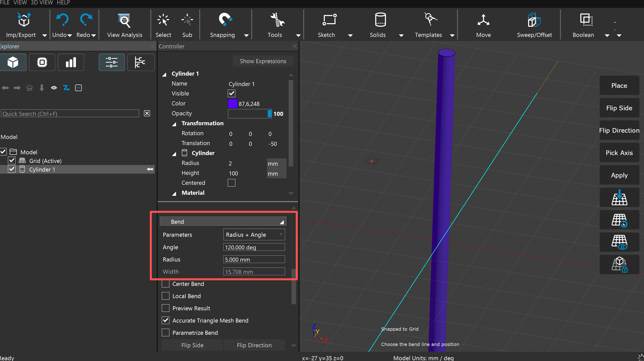Click the purple Color swatch
This screenshot has height=361, width=644.
[232, 104]
